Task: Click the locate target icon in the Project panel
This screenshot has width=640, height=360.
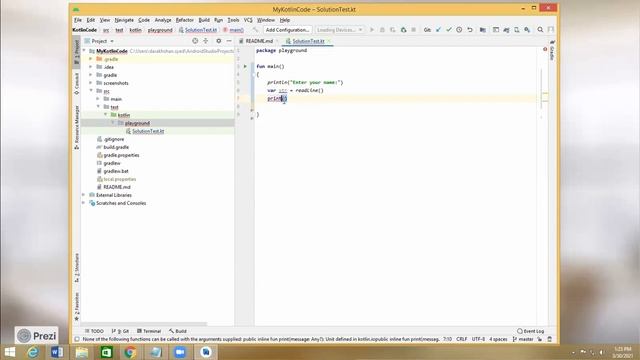Action: pos(195,41)
